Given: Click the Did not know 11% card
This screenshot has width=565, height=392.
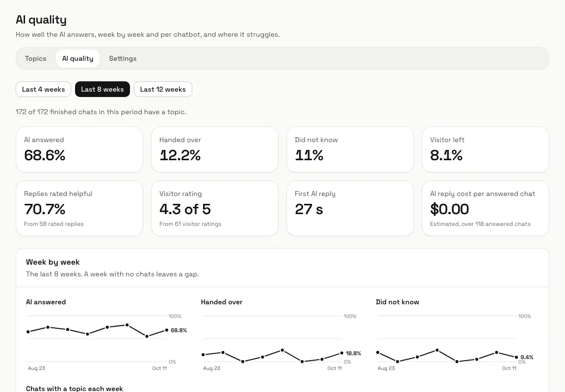Looking at the screenshot, I should [x=350, y=149].
